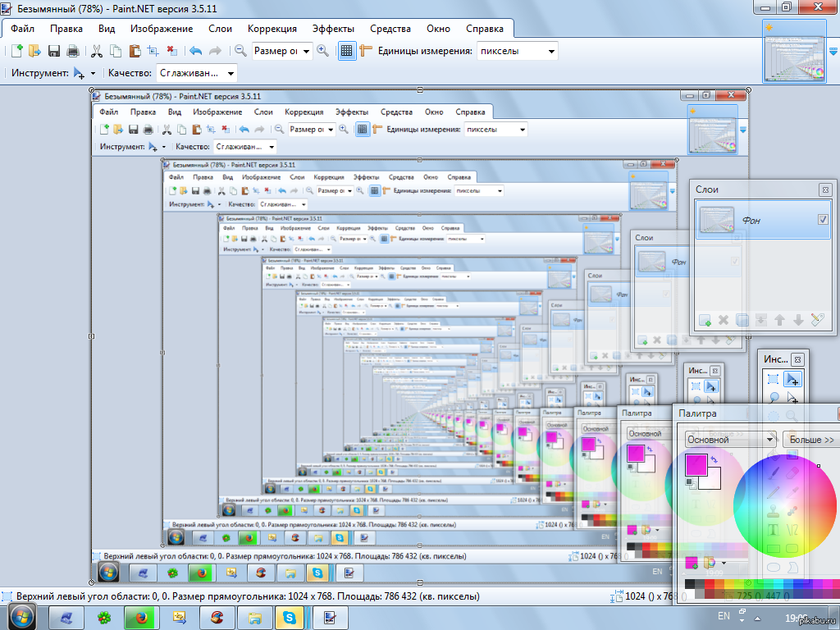840x630 pixels.
Task: Add current color to the palette
Action: [x=692, y=563]
